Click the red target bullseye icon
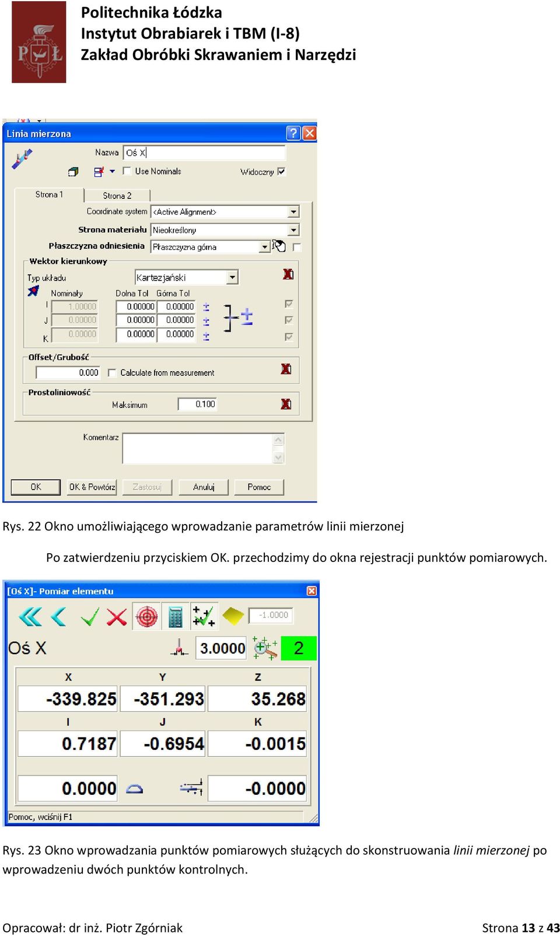 tap(146, 616)
